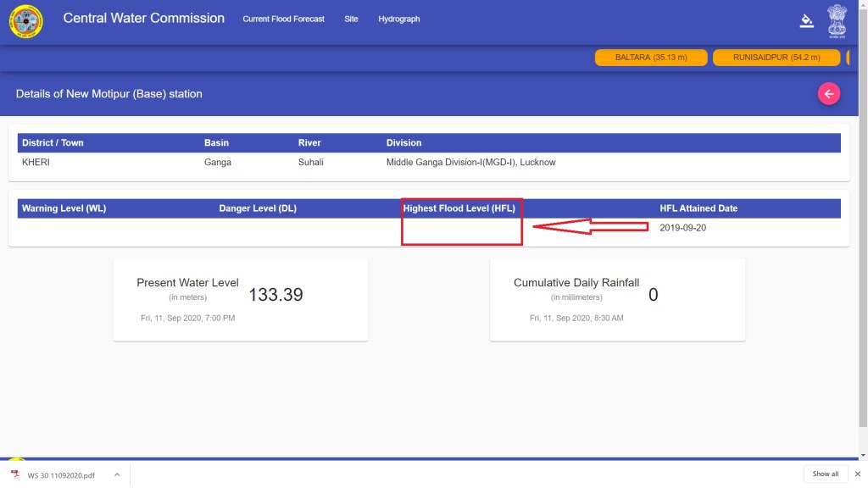Expand options for WS 30 11092020.pdf download
This screenshot has width=868, height=488.
pyautogui.click(x=117, y=474)
